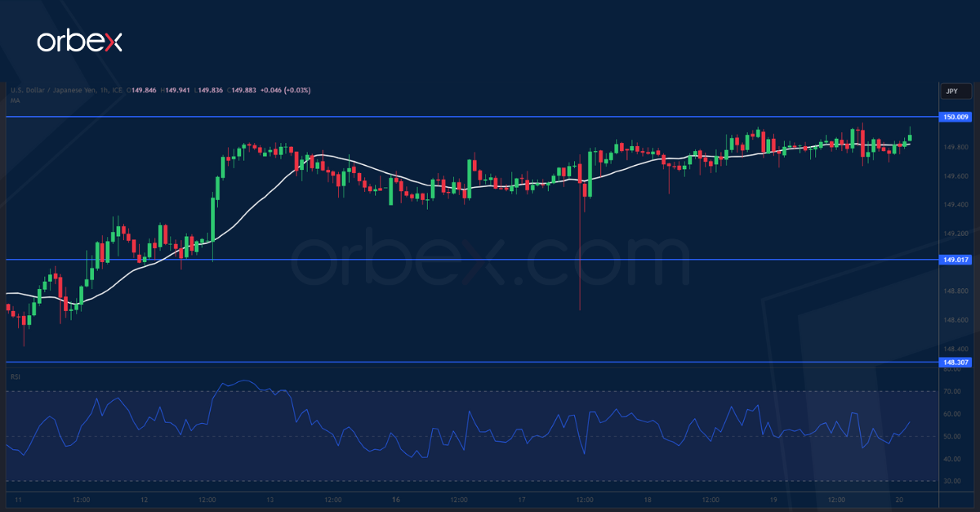
Task: Click the 149.017 price level tag
Action: tap(955, 260)
